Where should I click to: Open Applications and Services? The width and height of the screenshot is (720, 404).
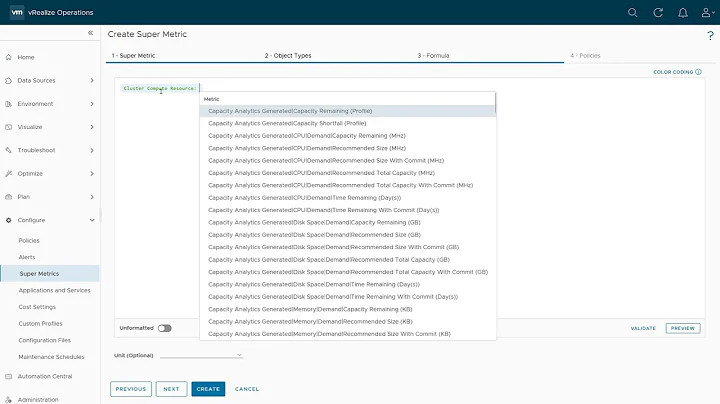tap(55, 291)
